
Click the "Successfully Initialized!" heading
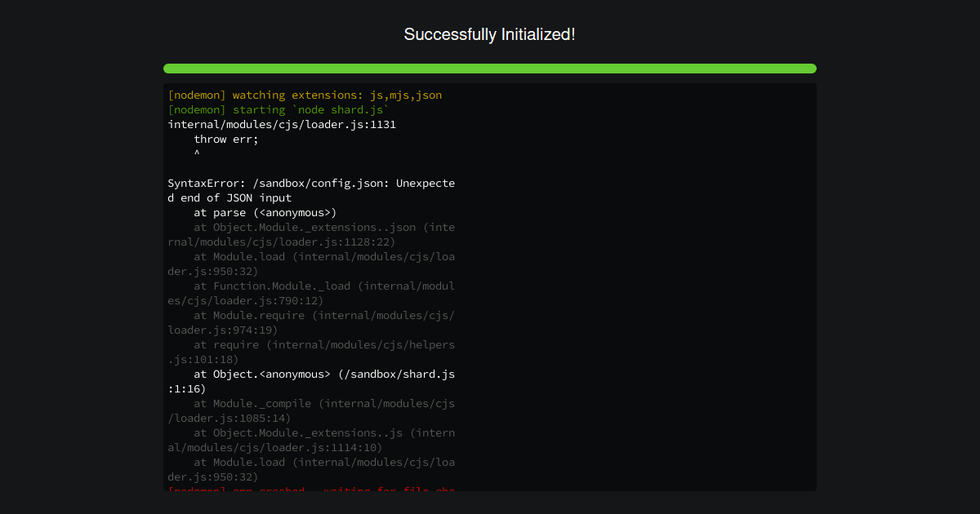(x=490, y=34)
